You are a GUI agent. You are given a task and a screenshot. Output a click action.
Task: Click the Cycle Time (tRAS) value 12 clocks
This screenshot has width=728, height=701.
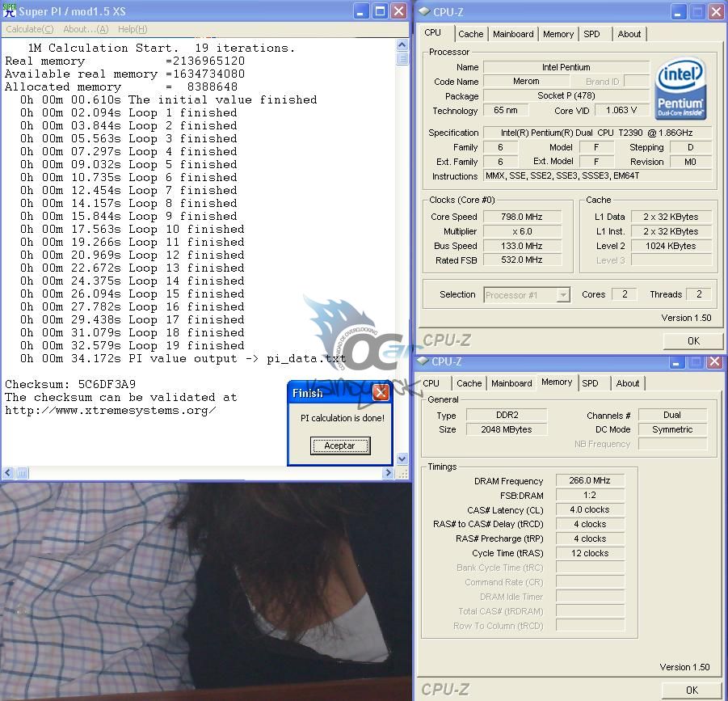590,553
